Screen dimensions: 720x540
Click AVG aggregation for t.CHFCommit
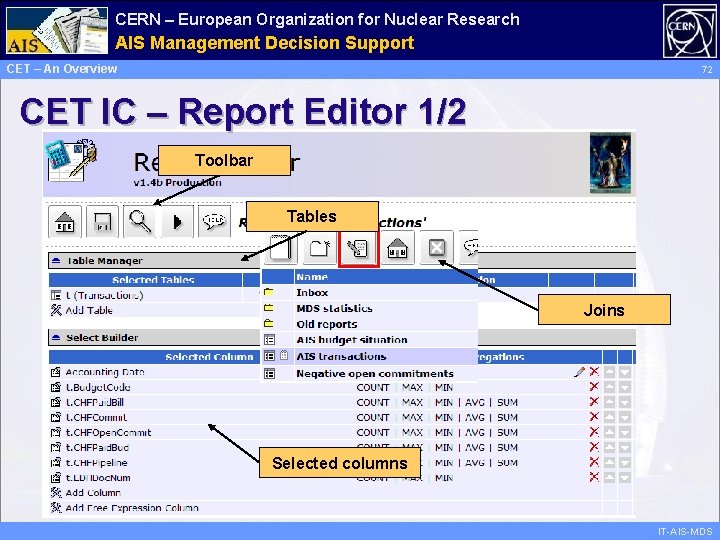coord(474,418)
